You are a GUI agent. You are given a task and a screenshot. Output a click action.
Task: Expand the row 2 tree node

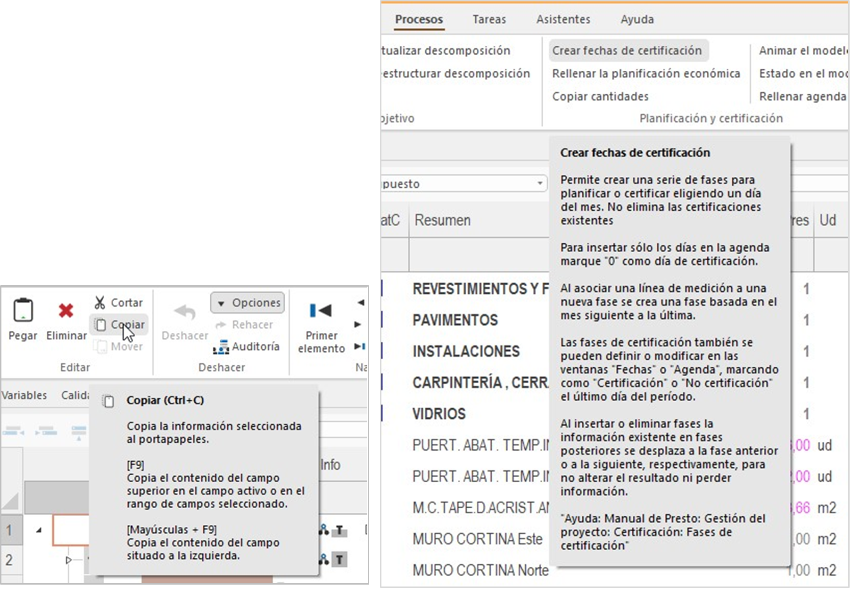[69, 560]
